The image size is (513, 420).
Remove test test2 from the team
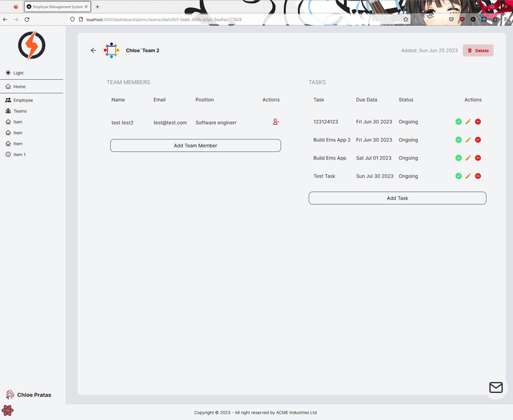click(276, 122)
